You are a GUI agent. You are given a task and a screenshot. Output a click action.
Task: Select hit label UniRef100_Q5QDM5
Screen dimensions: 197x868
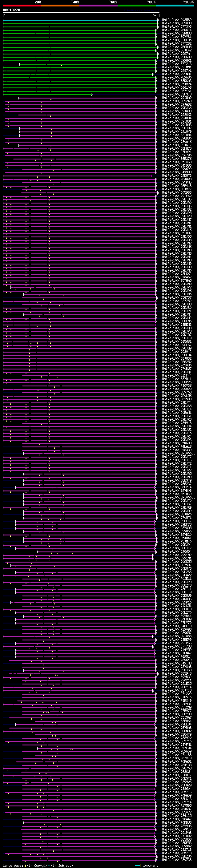[x=177, y=47]
